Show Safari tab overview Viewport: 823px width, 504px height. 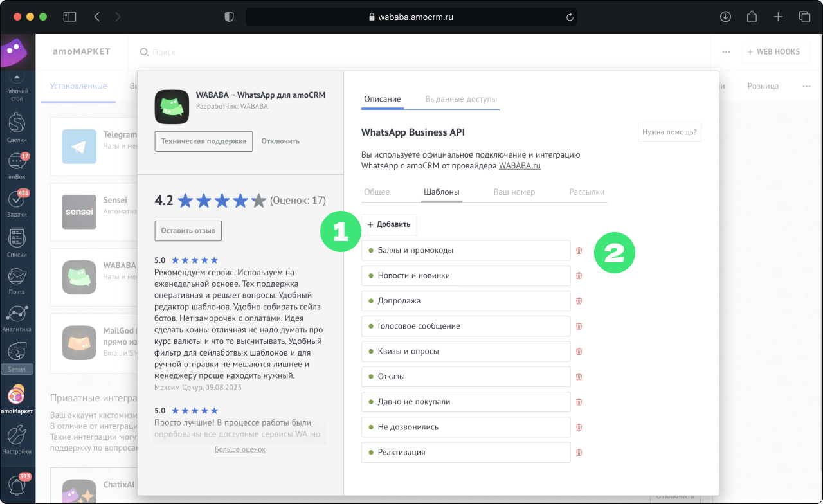(x=804, y=17)
